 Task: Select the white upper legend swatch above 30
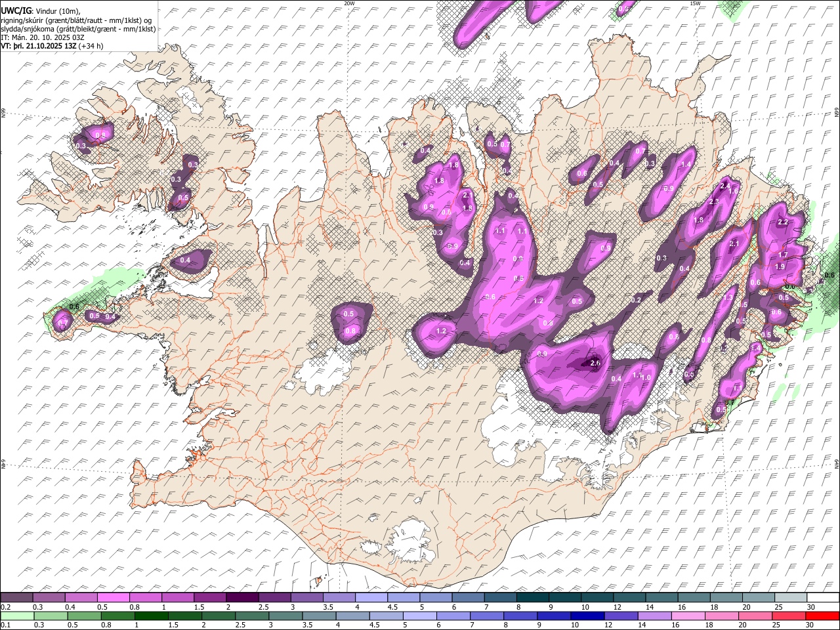824,597
